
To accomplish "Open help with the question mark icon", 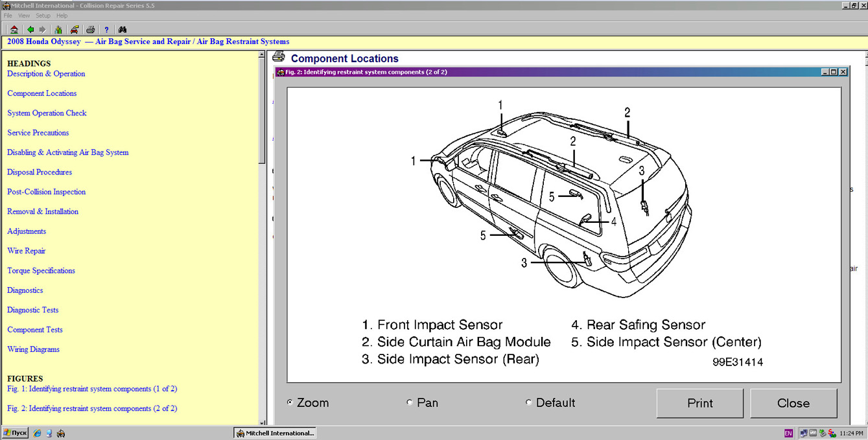I will [x=106, y=29].
